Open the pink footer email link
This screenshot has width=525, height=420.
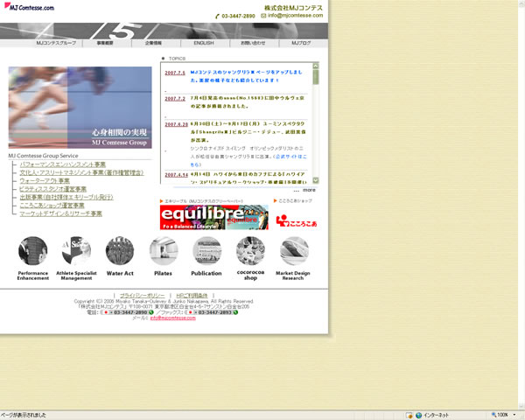tap(172, 318)
